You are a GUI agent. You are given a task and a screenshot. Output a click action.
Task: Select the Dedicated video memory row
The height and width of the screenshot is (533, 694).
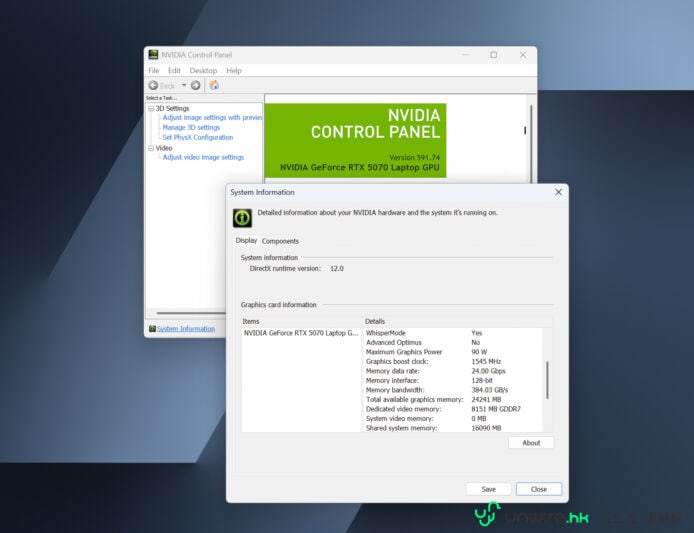pos(453,409)
